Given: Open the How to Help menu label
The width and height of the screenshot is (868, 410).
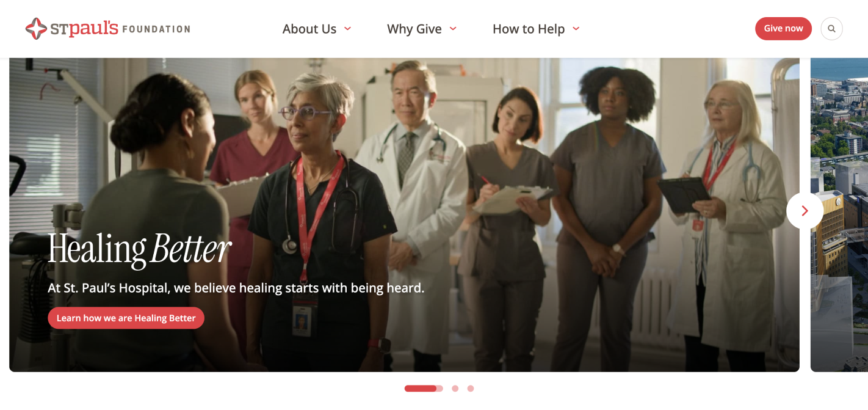Looking at the screenshot, I should (x=529, y=29).
